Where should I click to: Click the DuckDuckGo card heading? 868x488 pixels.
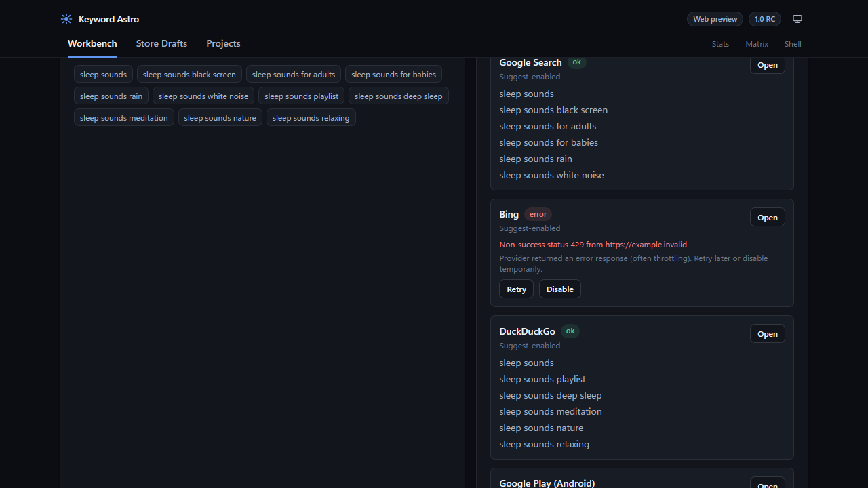[527, 331]
